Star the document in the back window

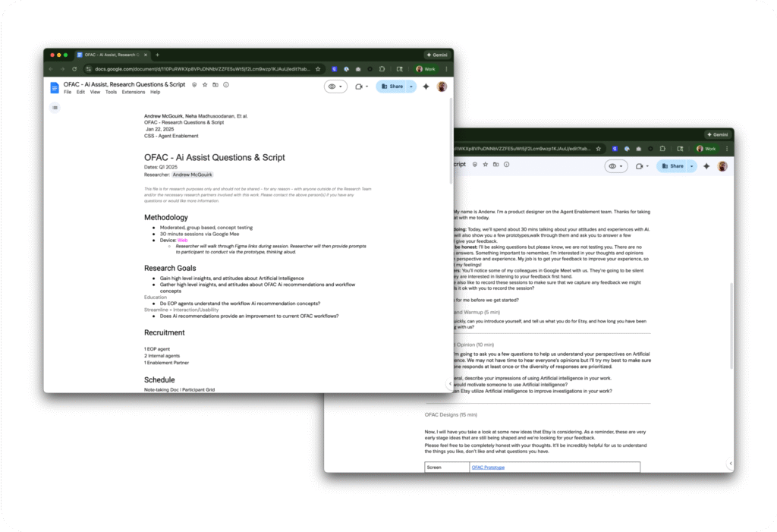485,164
